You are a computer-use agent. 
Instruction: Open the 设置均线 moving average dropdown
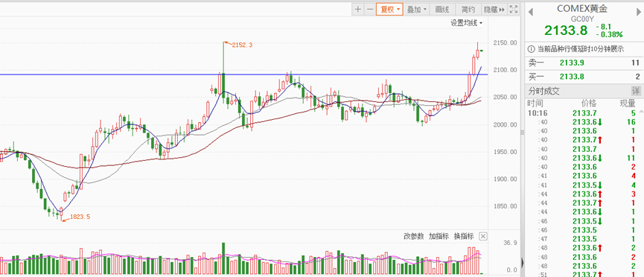[x=467, y=23]
